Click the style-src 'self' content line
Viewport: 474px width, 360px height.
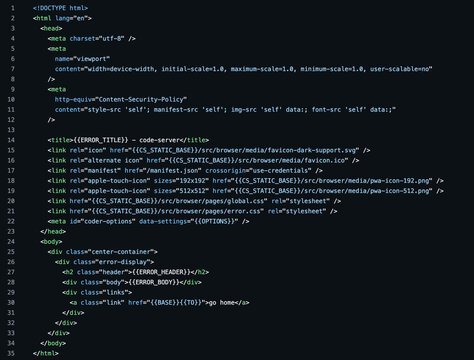pyautogui.click(x=225, y=109)
